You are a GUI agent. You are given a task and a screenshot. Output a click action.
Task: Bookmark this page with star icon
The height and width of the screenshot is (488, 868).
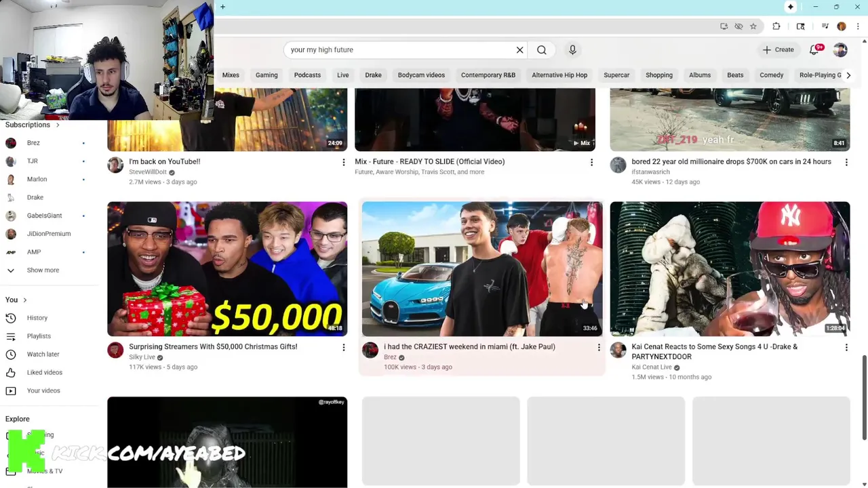coord(753,26)
